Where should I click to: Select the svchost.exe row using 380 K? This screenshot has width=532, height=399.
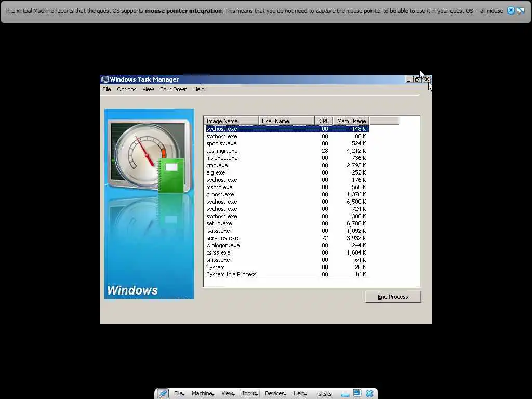point(287,216)
